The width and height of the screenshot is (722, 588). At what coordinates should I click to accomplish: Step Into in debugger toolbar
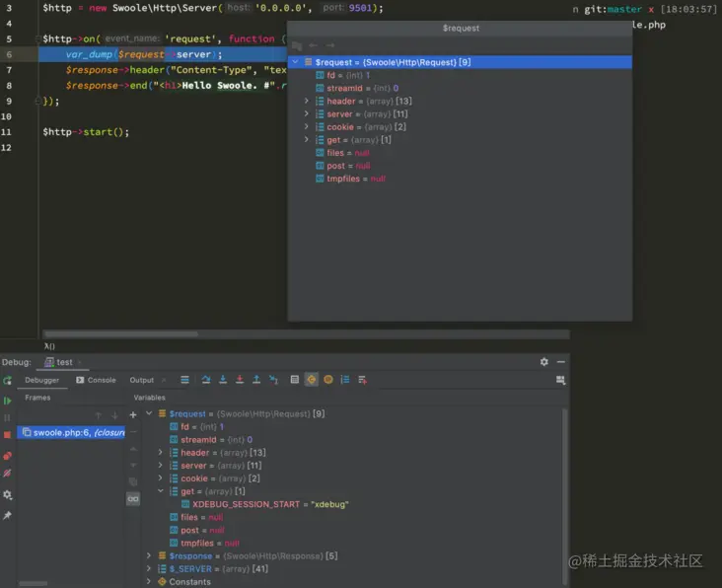(x=223, y=380)
